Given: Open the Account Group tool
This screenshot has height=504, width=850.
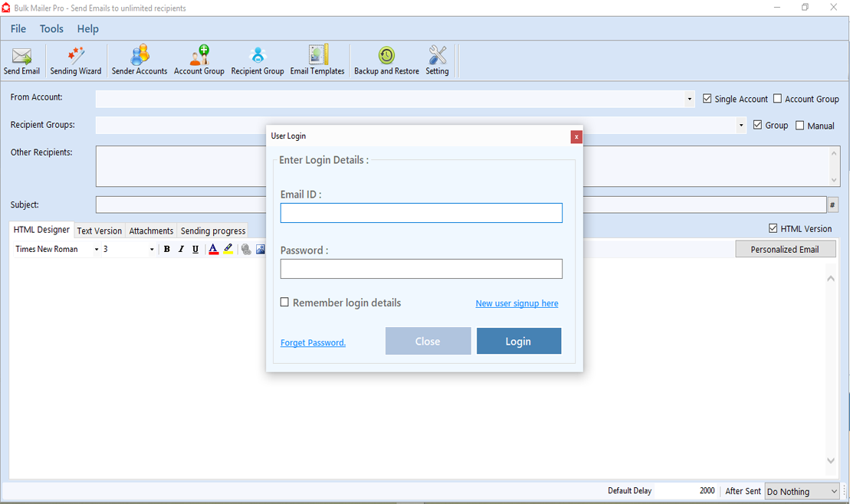Looking at the screenshot, I should (x=199, y=61).
